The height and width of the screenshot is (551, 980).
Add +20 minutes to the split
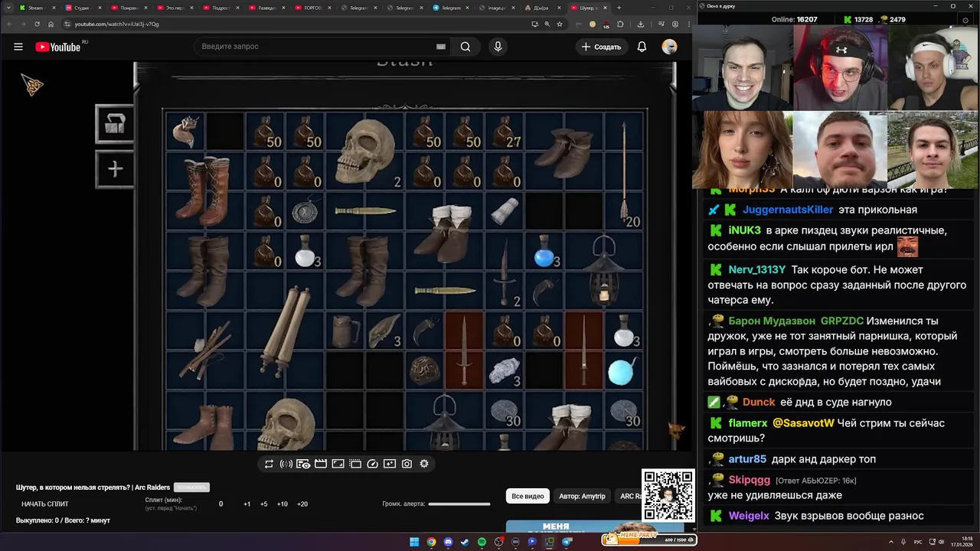[x=302, y=504]
